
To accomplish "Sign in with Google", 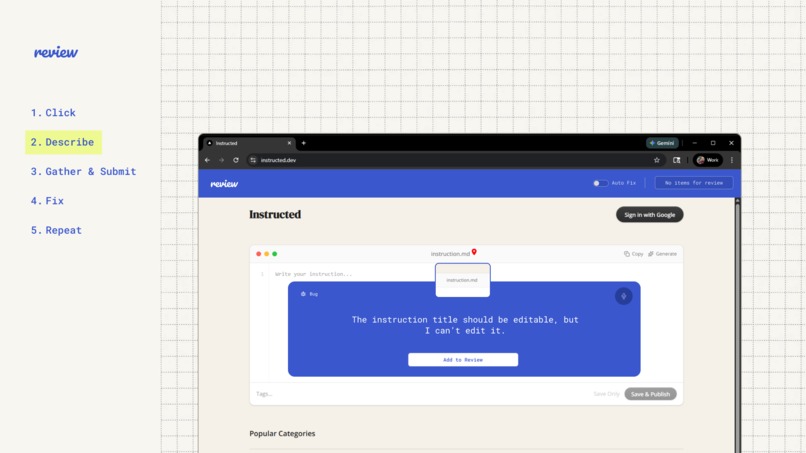I will coord(650,215).
